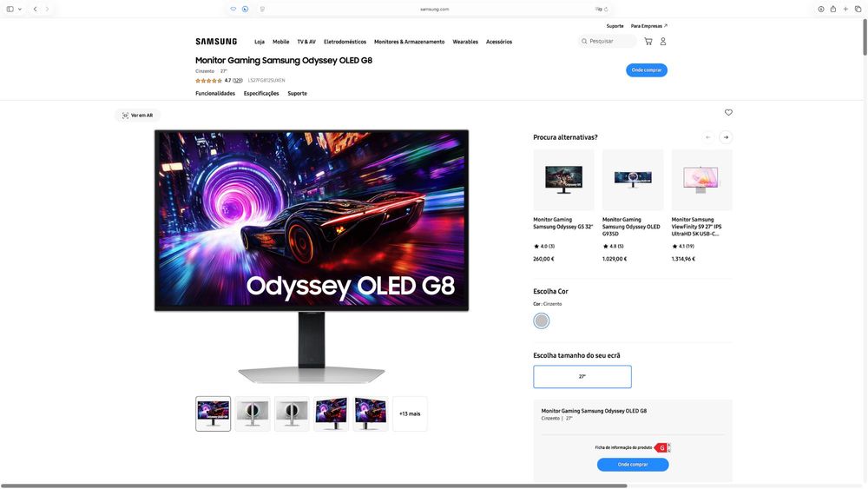Select the 27" screen size option

582,377
